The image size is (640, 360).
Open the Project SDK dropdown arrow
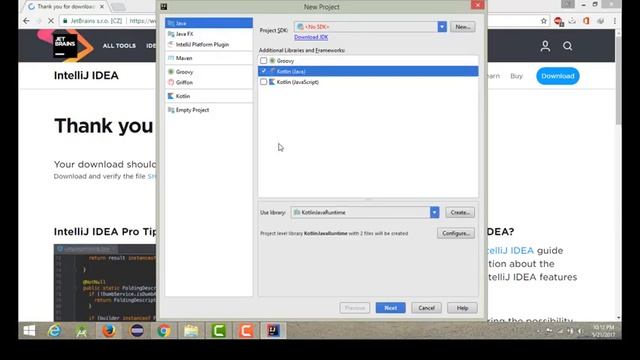point(442,27)
